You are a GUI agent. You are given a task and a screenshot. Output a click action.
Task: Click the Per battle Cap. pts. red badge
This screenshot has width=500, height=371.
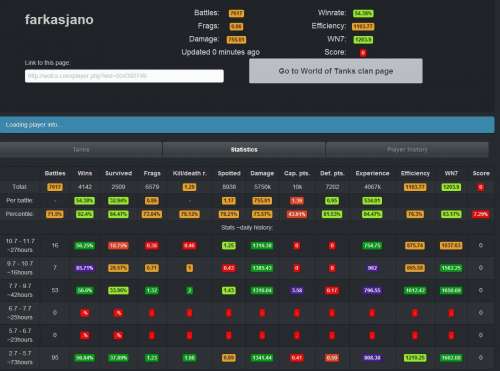pos(297,201)
